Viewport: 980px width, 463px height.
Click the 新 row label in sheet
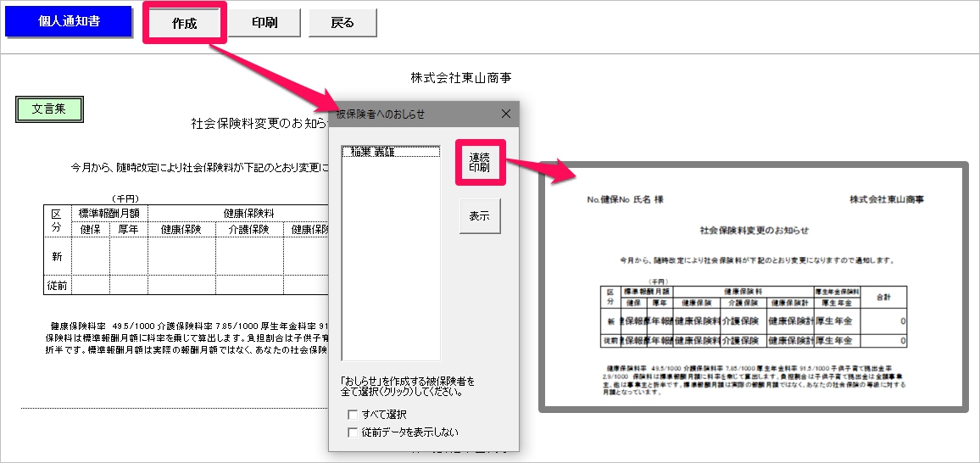click(x=58, y=256)
